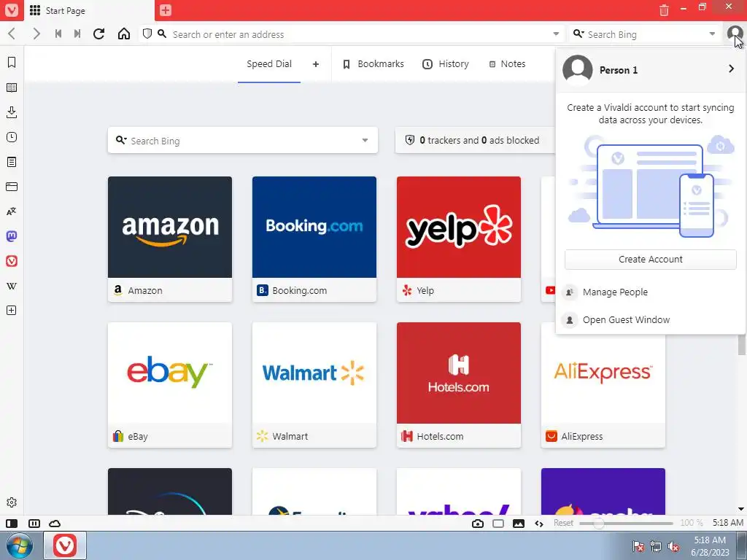Open Page Actions code icon
Image resolution: width=747 pixels, height=560 pixels.
[x=539, y=524]
